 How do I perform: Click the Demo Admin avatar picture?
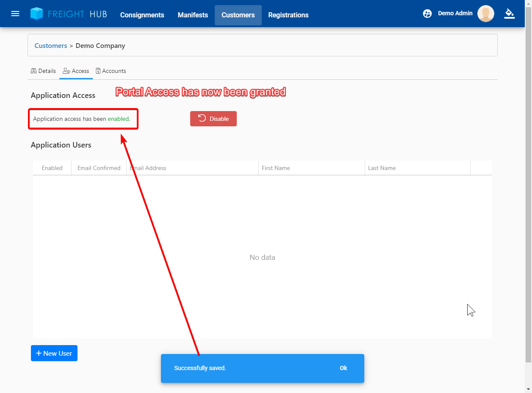(485, 14)
